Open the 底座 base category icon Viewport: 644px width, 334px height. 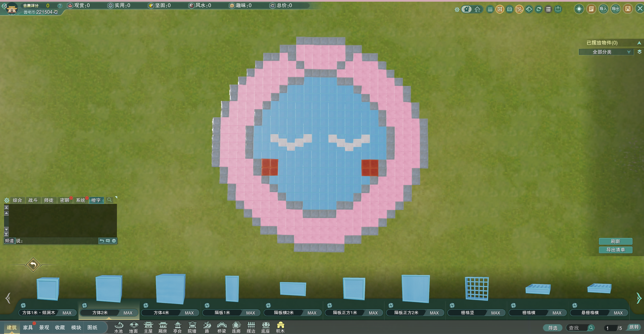click(266, 327)
